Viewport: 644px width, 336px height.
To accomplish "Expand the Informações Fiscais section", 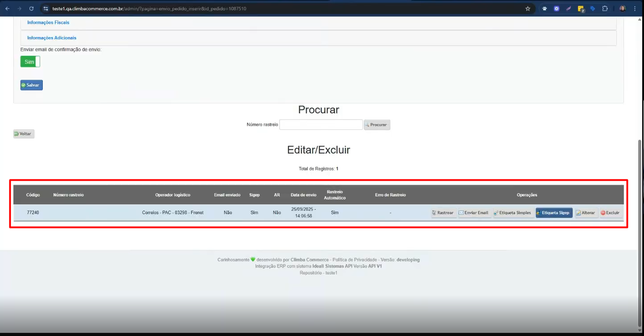I will click(x=48, y=22).
